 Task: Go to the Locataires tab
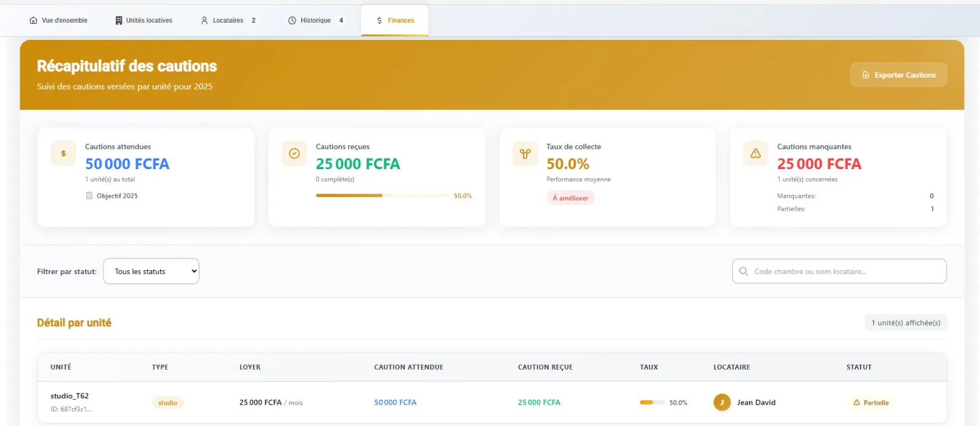228,20
